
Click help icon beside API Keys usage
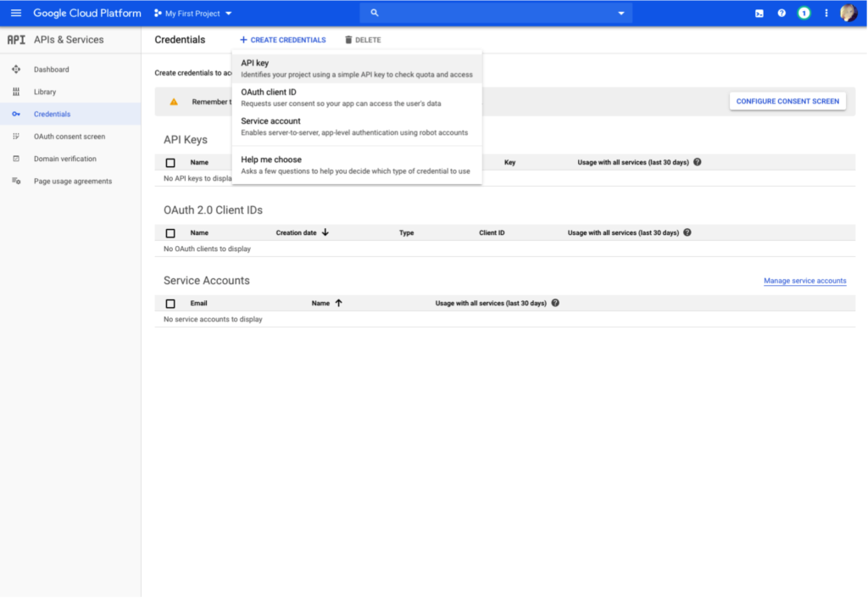tap(698, 162)
